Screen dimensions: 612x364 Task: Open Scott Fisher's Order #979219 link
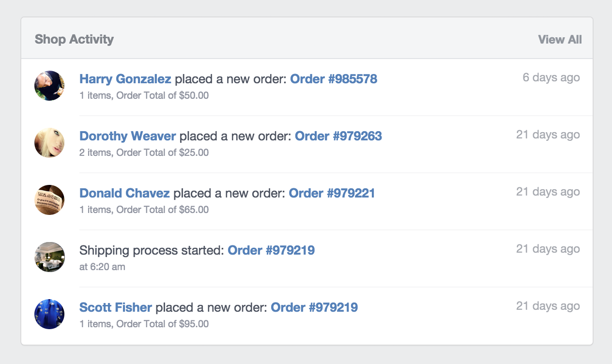[314, 307]
